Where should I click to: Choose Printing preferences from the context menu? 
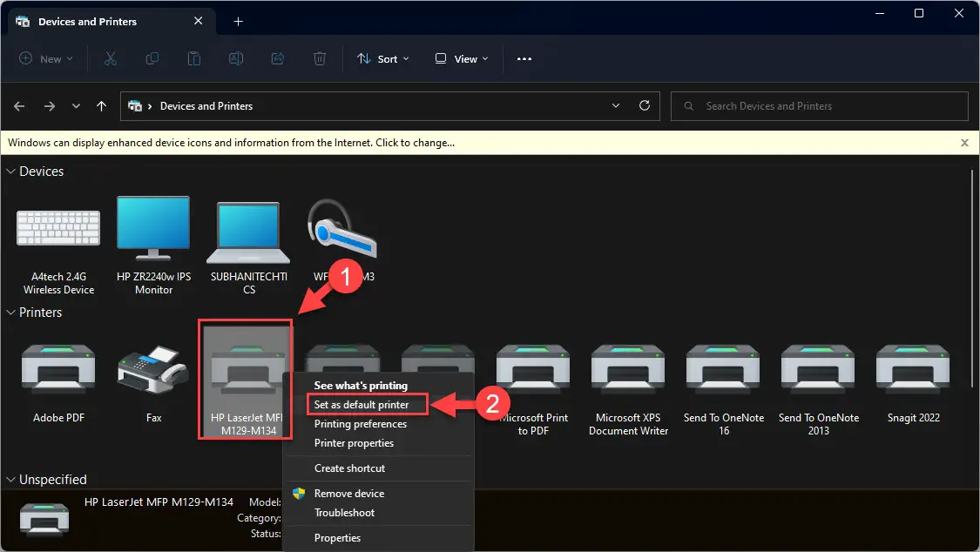pyautogui.click(x=360, y=424)
